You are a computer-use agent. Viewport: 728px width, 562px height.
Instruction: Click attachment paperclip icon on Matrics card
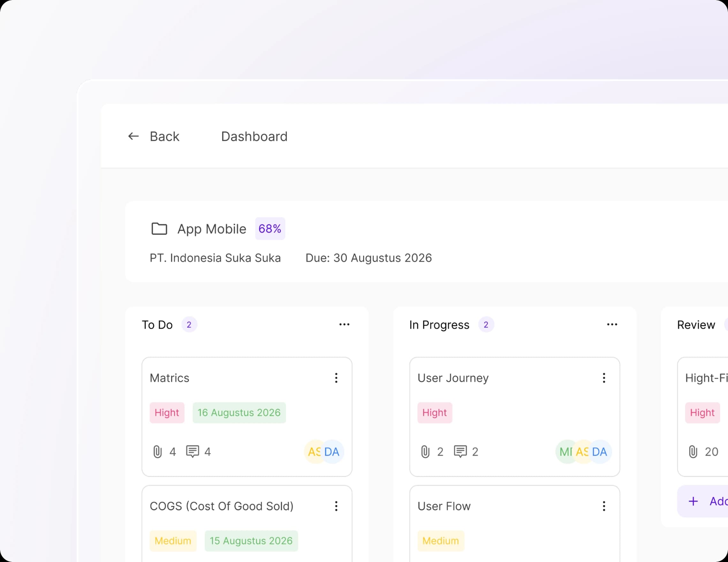click(157, 452)
